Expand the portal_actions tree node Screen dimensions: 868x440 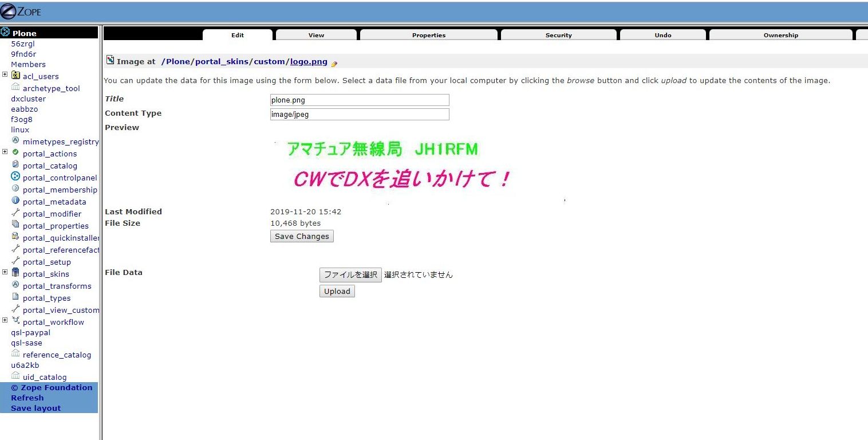click(x=5, y=152)
